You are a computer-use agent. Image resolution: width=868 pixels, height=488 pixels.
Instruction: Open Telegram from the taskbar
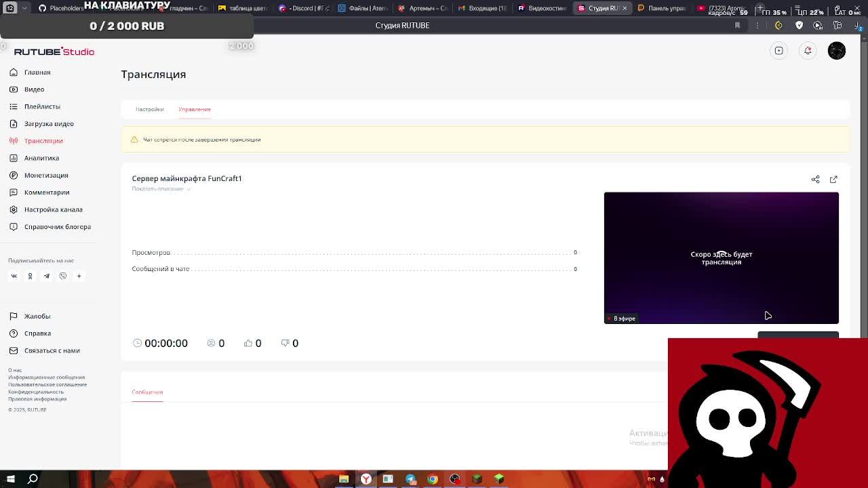point(410,479)
